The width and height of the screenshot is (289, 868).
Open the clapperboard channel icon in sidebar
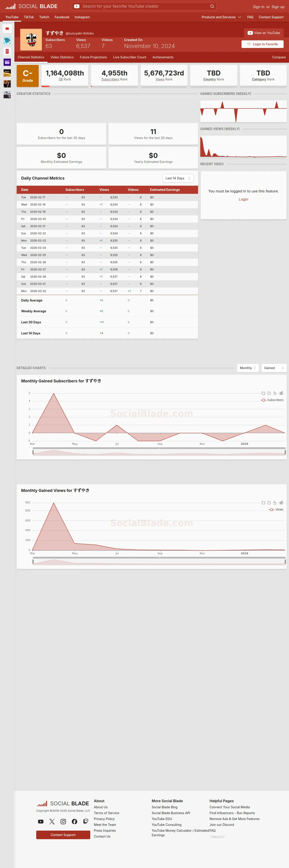(7, 62)
